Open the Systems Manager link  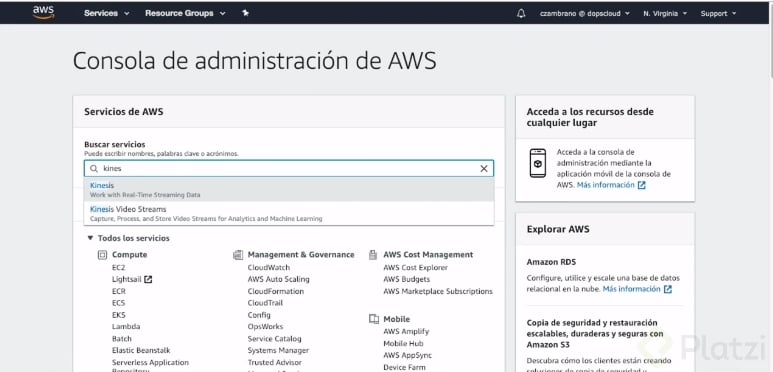[278, 350]
